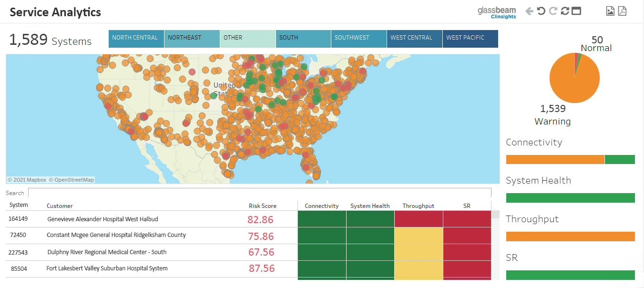Click Genevieve Alexander Hospital West Halbud
644x288 pixels.
click(102, 219)
